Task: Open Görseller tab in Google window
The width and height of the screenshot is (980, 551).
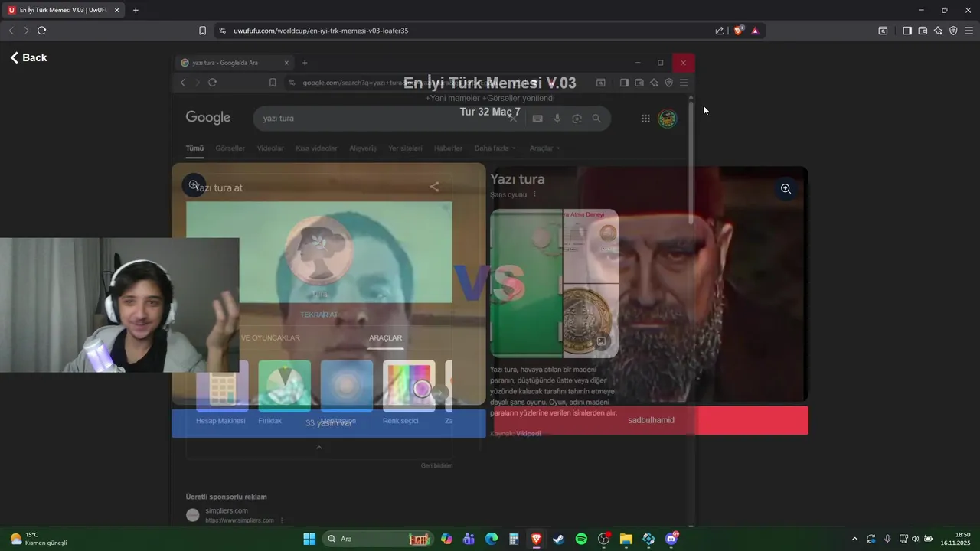Action: (x=230, y=148)
